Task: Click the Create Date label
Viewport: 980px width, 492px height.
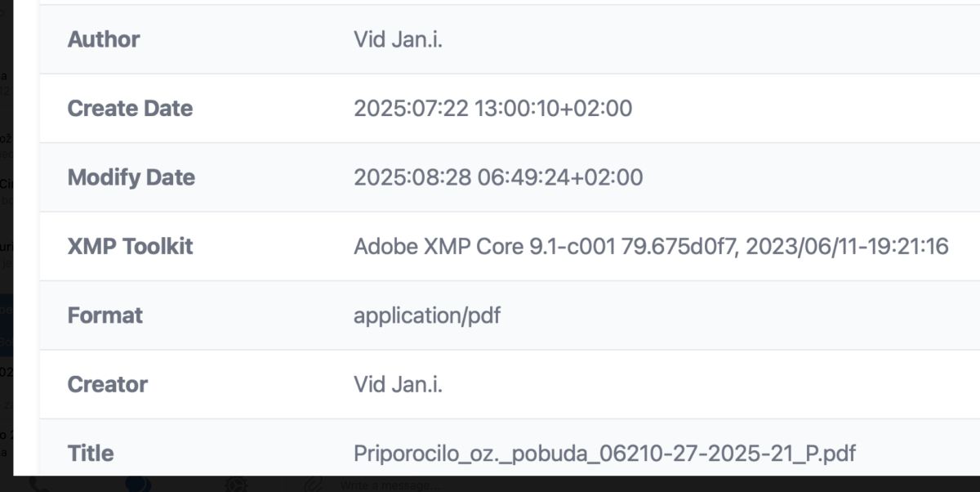Action: [130, 109]
